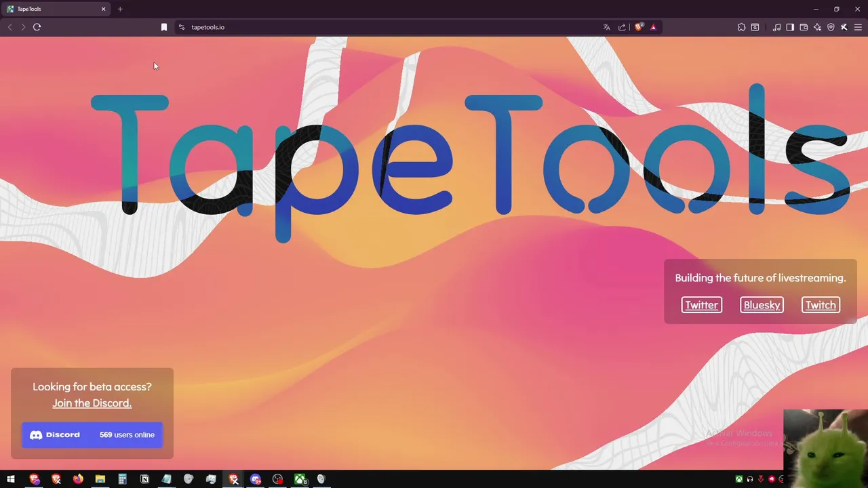Image resolution: width=868 pixels, height=488 pixels.
Task: Open File Explorer from the taskbar
Action: click(100, 479)
